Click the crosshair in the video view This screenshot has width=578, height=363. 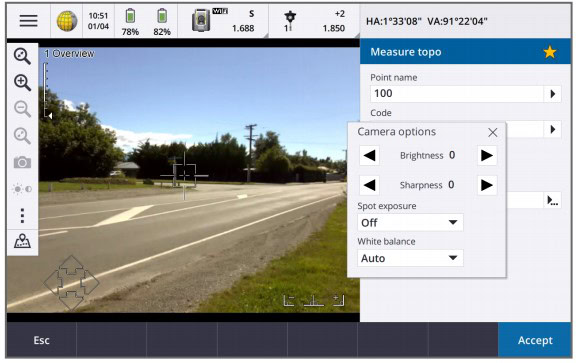(184, 176)
